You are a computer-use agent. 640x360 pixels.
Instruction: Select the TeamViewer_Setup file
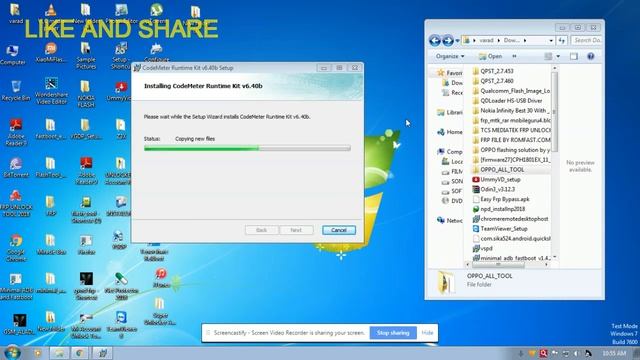(x=500, y=229)
